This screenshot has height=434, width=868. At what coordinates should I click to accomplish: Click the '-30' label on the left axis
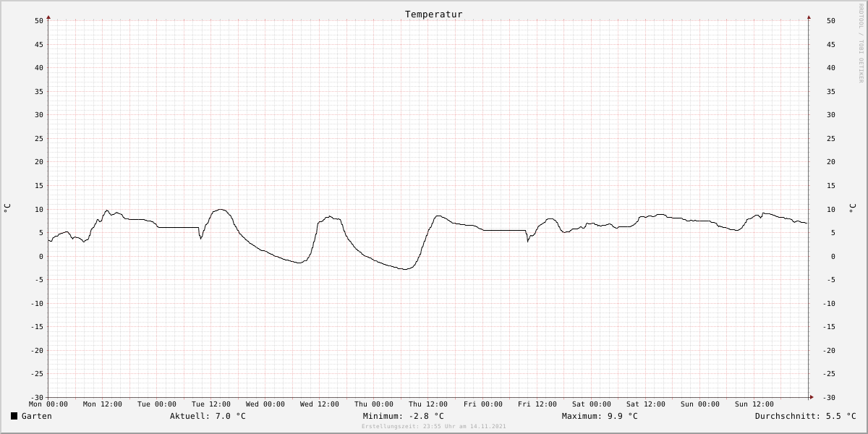click(37, 398)
